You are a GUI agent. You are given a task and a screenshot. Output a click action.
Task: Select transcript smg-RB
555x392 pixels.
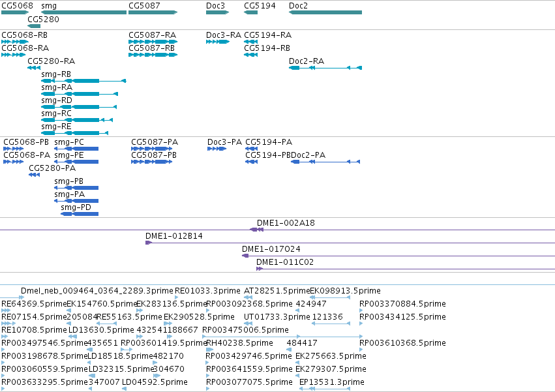tap(83, 81)
